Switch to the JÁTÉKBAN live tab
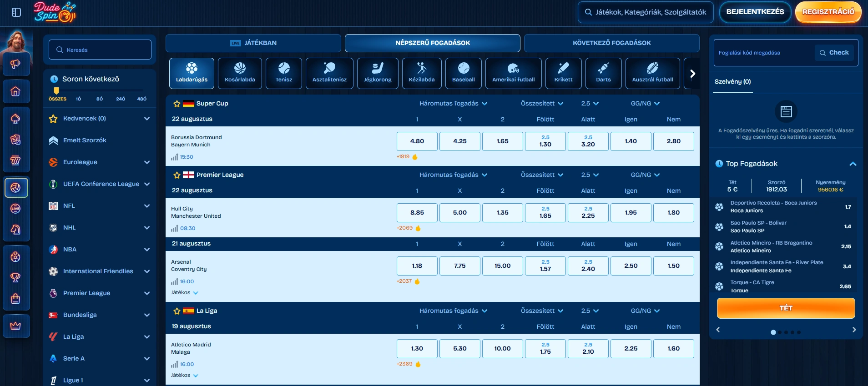The image size is (868, 386). (253, 43)
